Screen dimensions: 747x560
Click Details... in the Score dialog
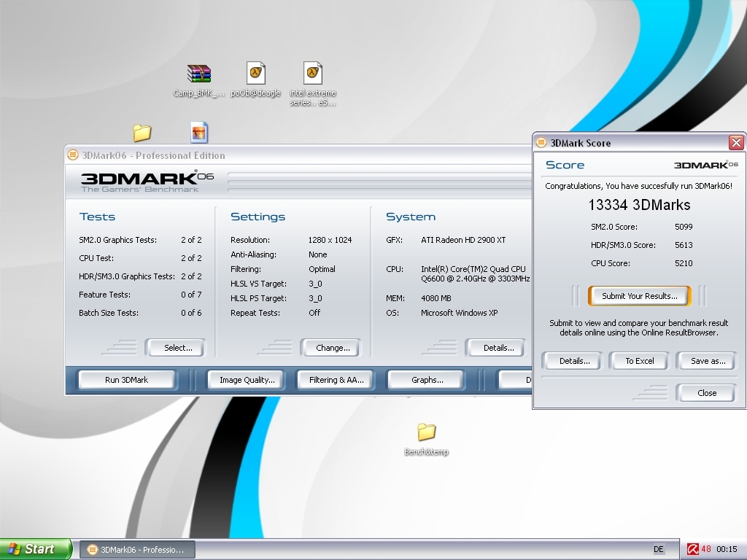pos(572,361)
